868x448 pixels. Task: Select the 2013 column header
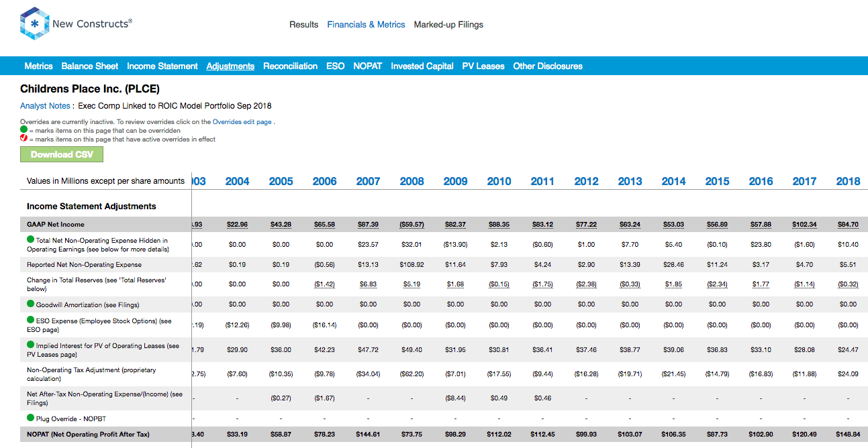630,181
